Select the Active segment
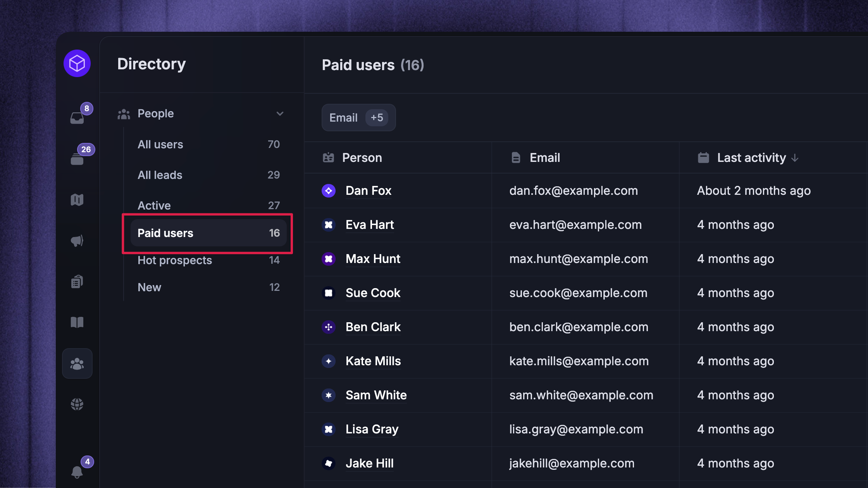 [208, 205]
